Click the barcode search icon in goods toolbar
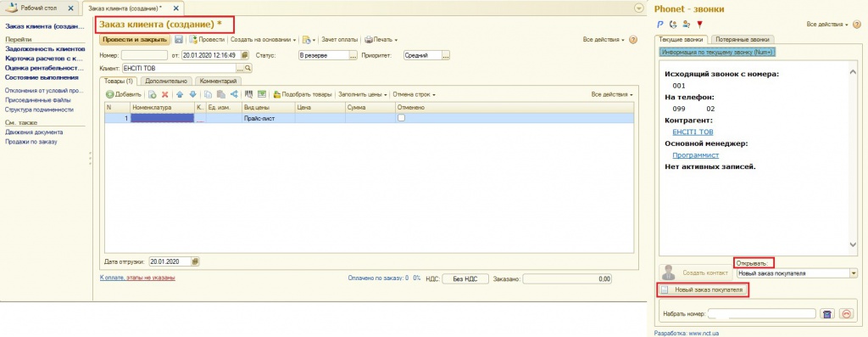 point(249,95)
